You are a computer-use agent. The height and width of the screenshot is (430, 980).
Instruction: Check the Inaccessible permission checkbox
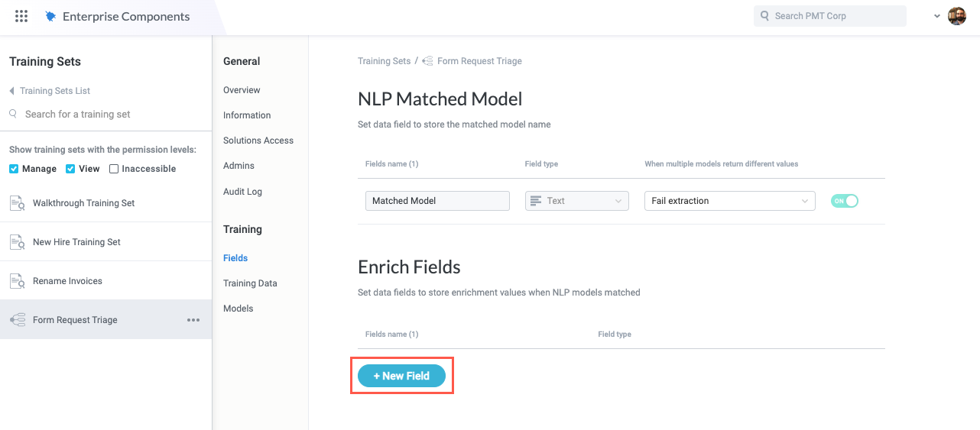[x=114, y=169]
